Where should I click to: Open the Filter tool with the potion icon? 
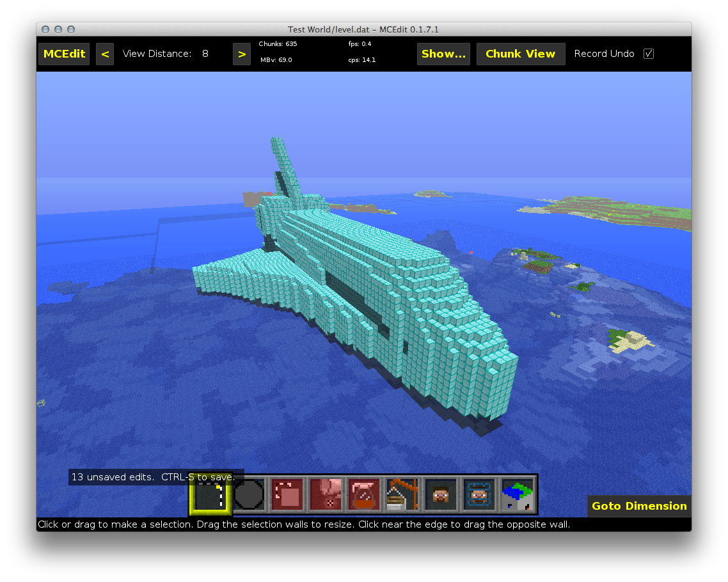(364, 495)
